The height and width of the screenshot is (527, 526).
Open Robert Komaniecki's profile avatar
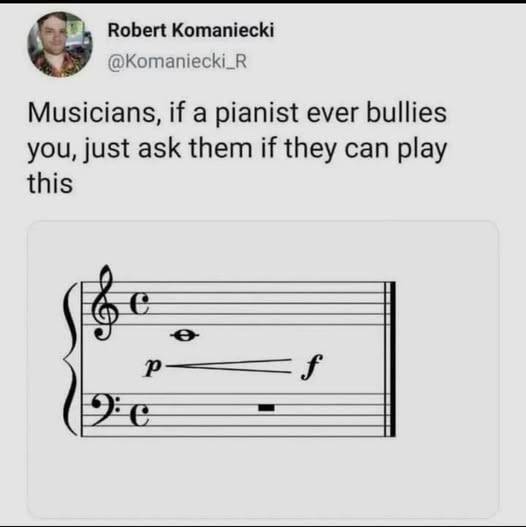pyautogui.click(x=60, y=45)
